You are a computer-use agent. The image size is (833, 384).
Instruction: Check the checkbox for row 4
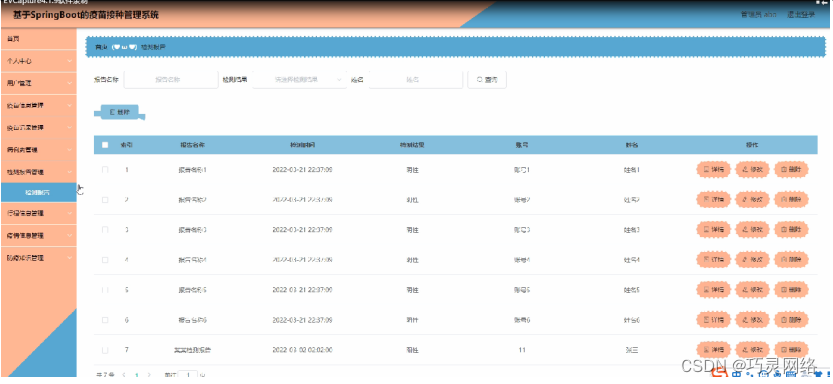105,260
